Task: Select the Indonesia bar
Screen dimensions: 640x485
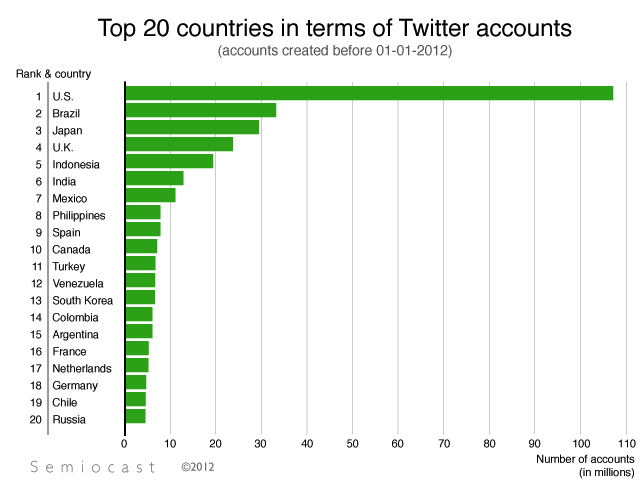Action: [x=169, y=161]
